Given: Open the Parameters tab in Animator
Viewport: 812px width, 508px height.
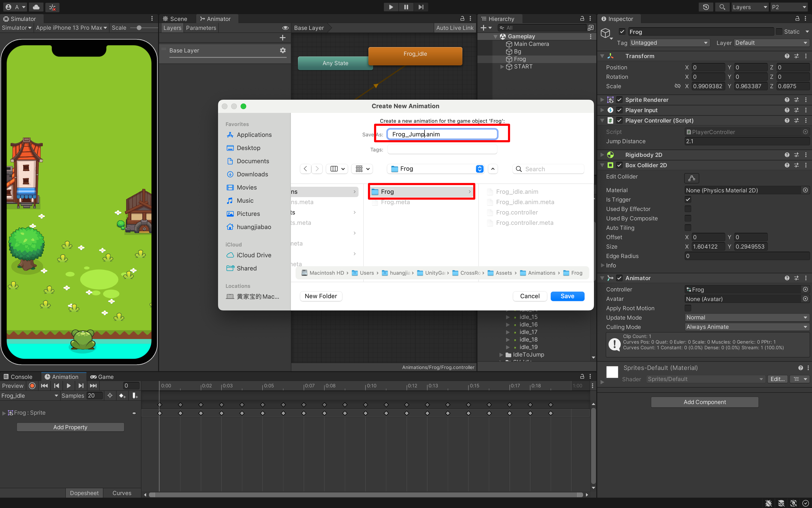Looking at the screenshot, I should [x=201, y=28].
